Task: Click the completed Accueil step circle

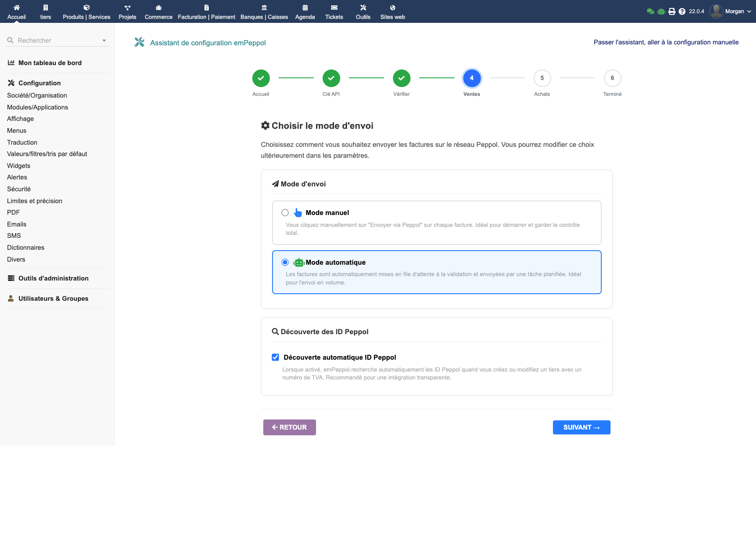Action: tap(261, 78)
